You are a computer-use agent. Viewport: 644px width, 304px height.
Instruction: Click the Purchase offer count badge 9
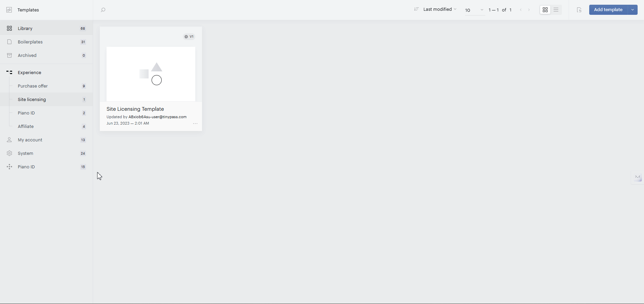(84, 86)
